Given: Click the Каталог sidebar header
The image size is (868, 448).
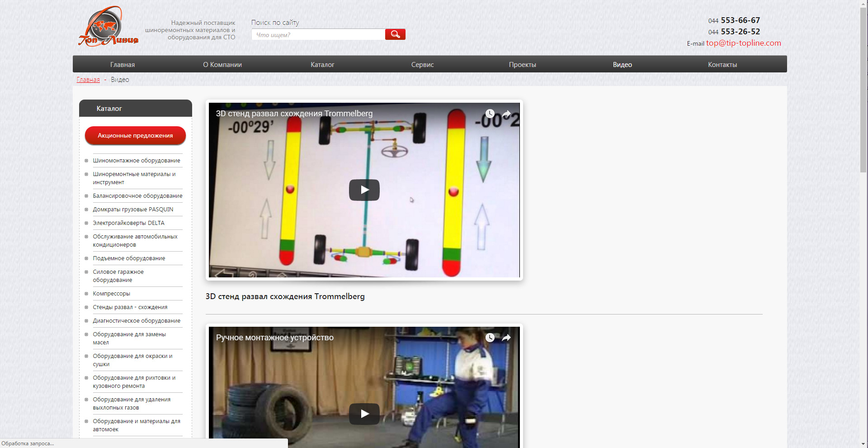Looking at the screenshot, I should [x=136, y=108].
